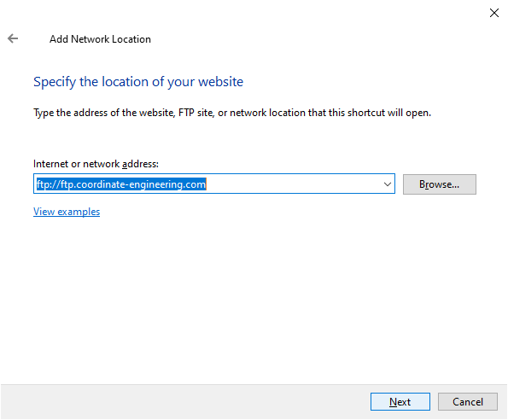Proceed with the Next button

[400, 402]
